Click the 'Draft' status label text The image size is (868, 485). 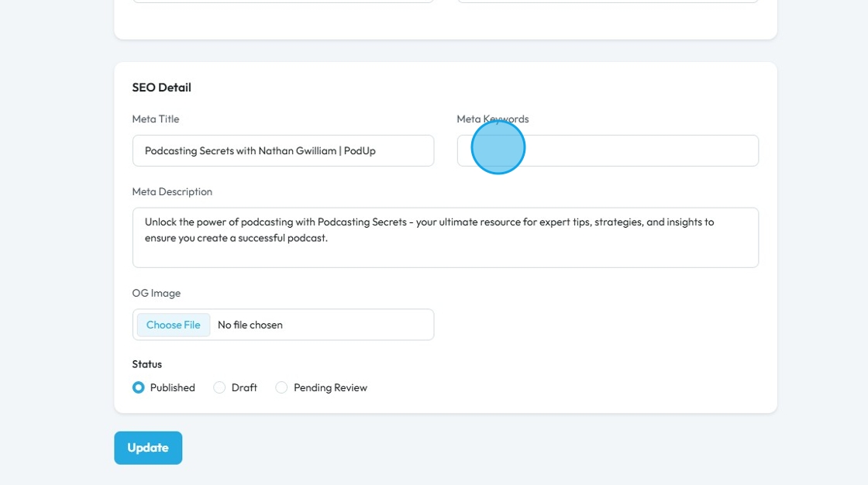(x=244, y=387)
